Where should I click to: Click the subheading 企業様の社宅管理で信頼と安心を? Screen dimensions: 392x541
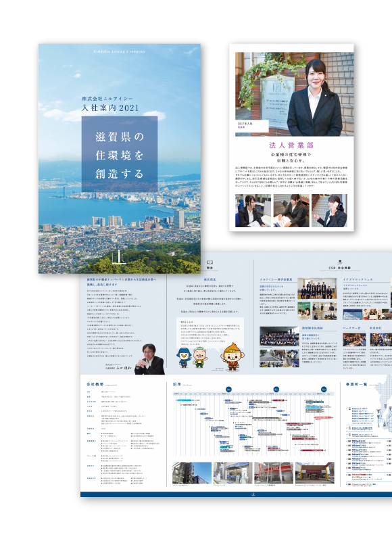291,158
